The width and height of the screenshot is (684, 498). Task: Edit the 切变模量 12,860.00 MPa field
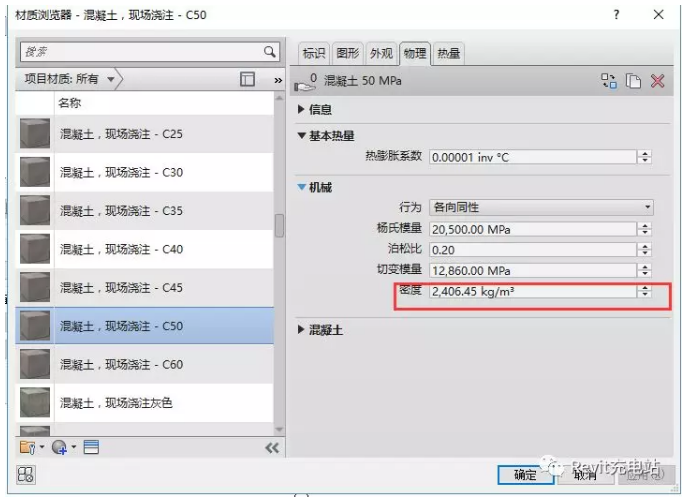click(x=533, y=270)
